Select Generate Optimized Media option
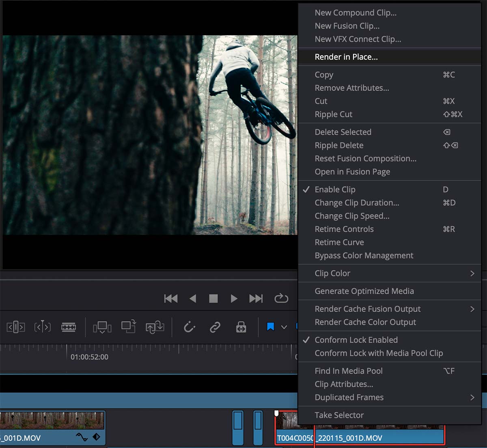The width and height of the screenshot is (487, 448). click(x=364, y=291)
